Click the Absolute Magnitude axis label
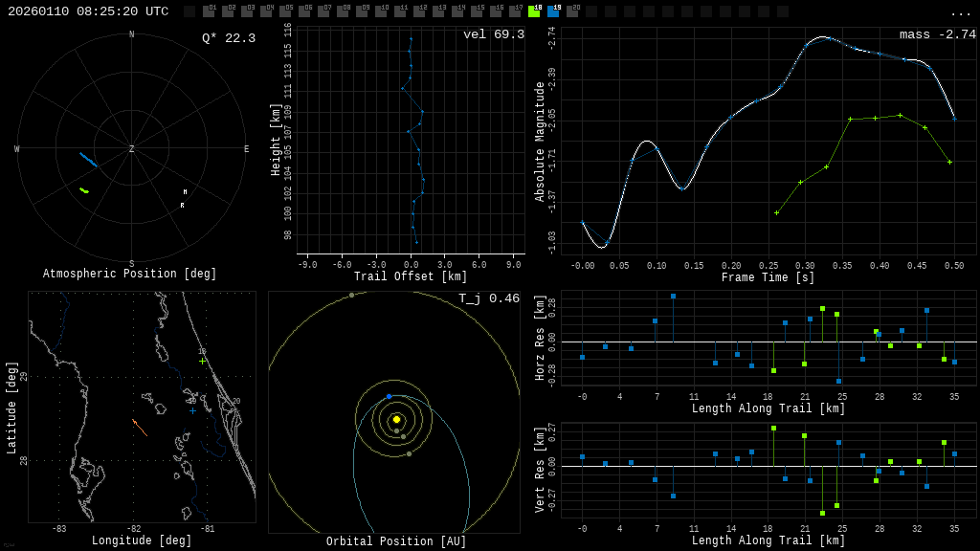This screenshot has height=551, width=980. coord(540,142)
